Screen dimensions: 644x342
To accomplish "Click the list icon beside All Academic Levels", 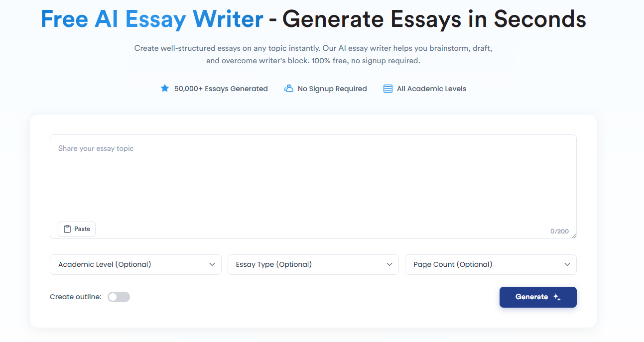I will [x=387, y=89].
